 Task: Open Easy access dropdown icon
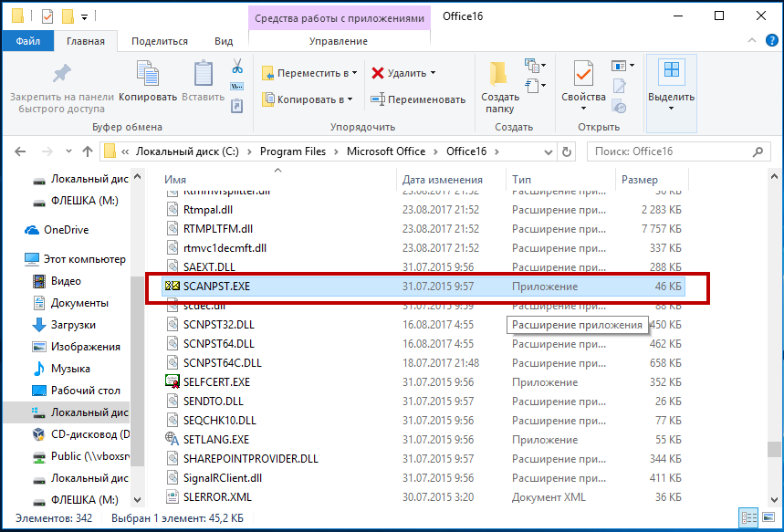(x=535, y=86)
